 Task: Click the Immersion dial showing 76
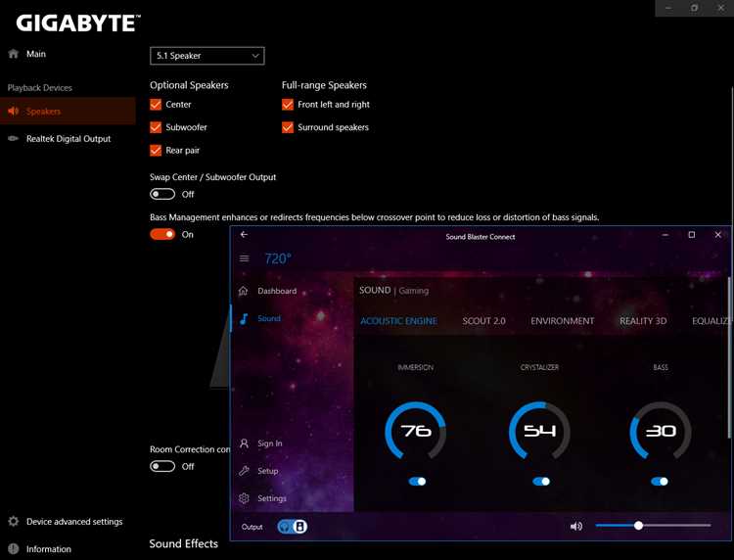415,431
